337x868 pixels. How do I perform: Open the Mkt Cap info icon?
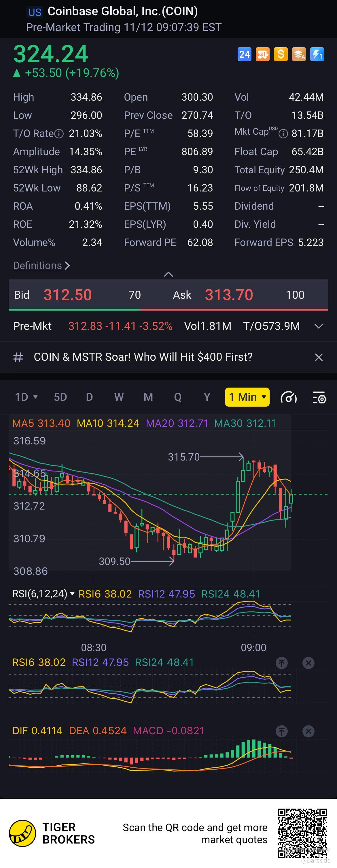(283, 134)
